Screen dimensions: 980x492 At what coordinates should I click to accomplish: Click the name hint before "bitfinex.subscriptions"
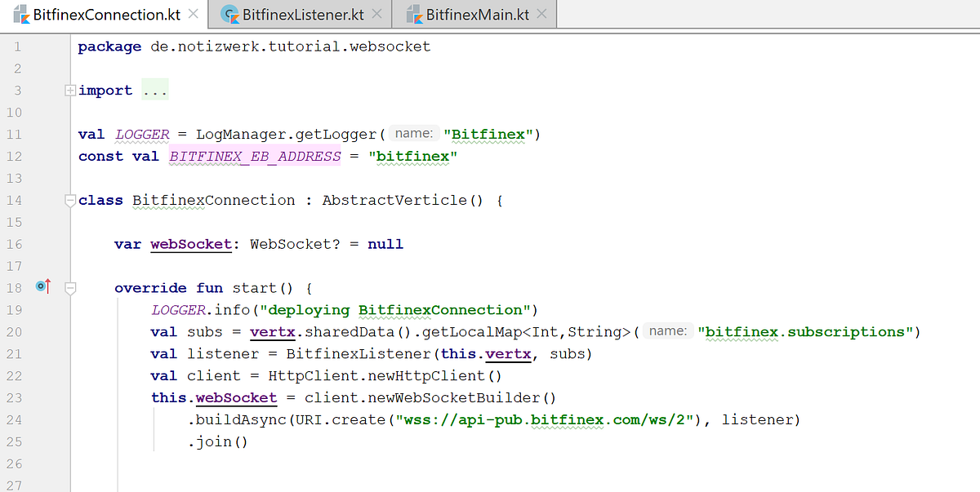tap(668, 330)
